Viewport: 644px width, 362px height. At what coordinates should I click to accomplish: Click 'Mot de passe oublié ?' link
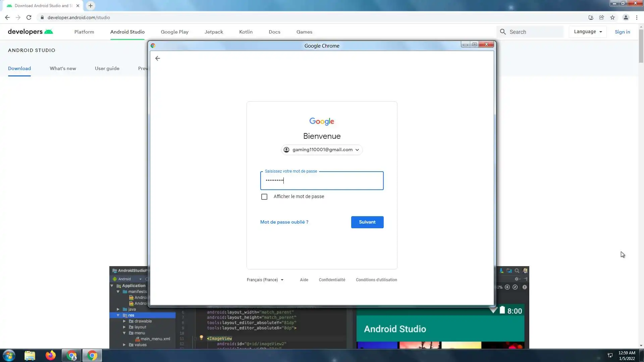284,222
